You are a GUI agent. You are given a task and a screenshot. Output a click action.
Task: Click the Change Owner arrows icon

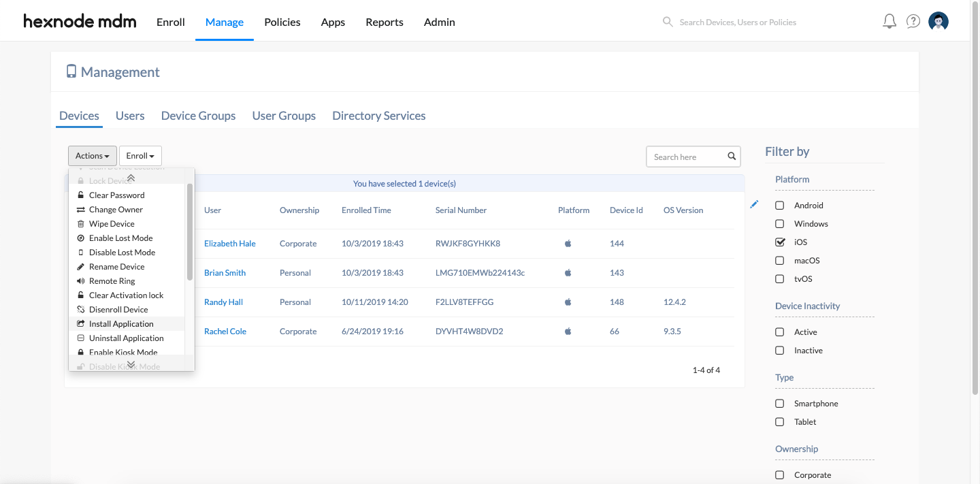click(81, 210)
